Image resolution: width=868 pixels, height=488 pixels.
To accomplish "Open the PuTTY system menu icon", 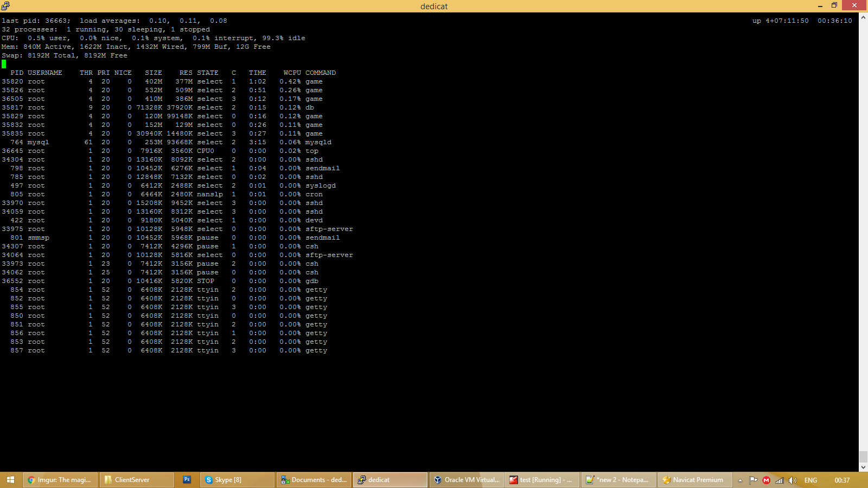I will (x=5, y=6).
